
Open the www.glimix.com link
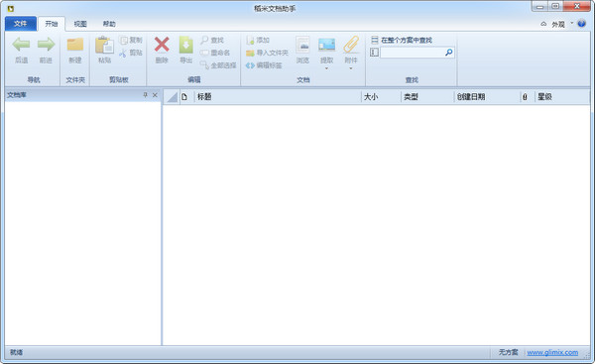click(552, 352)
